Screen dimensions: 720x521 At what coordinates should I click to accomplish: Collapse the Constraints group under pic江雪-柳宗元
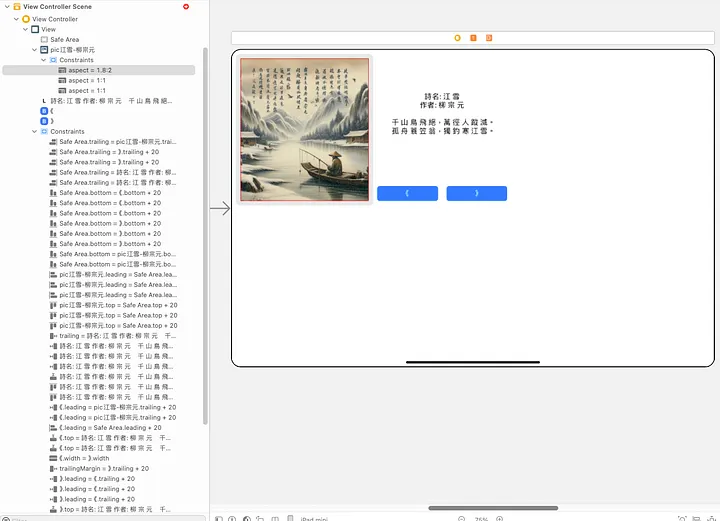(44, 60)
